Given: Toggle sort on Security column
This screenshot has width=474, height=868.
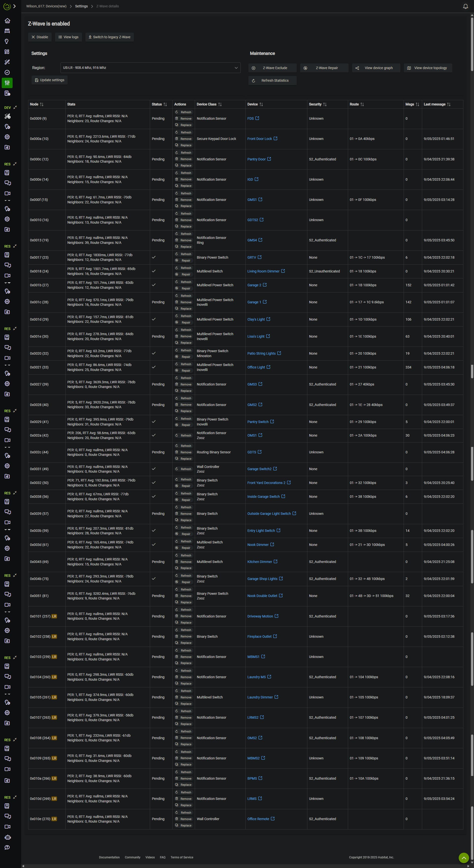Looking at the screenshot, I should click(325, 104).
